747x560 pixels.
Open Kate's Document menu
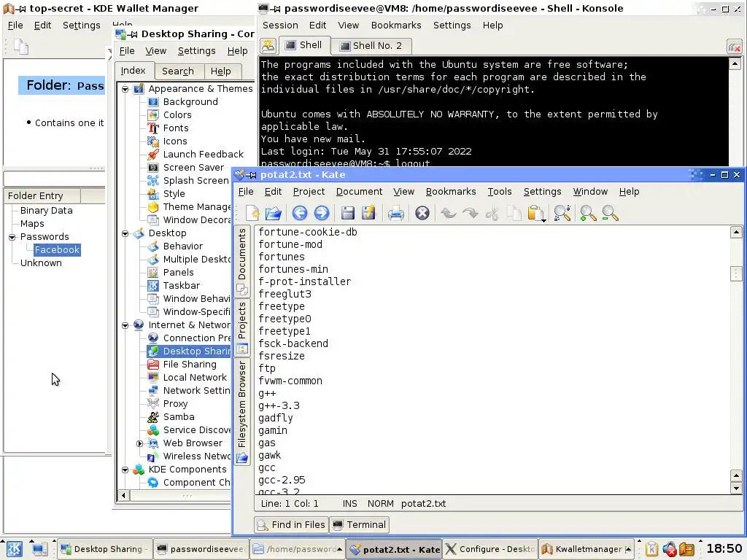359,192
